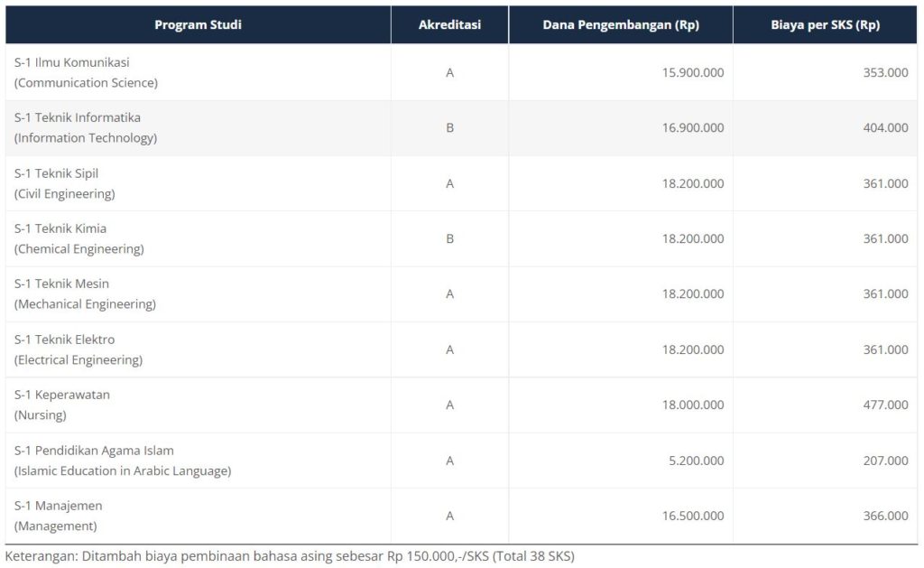Click the 5.200.000 development fund value
This screenshot has width=924, height=568.
coord(697,461)
